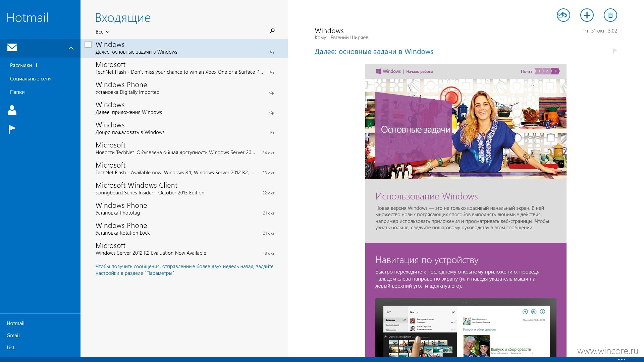This screenshot has width=644, height=362.
Task: Open 'Папки' folders list
Action: click(x=17, y=92)
